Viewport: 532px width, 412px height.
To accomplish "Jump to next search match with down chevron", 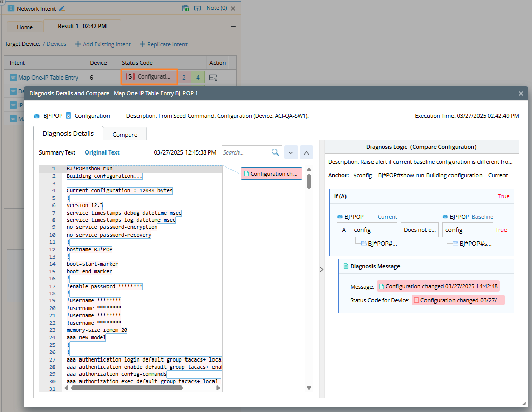I will tap(291, 152).
